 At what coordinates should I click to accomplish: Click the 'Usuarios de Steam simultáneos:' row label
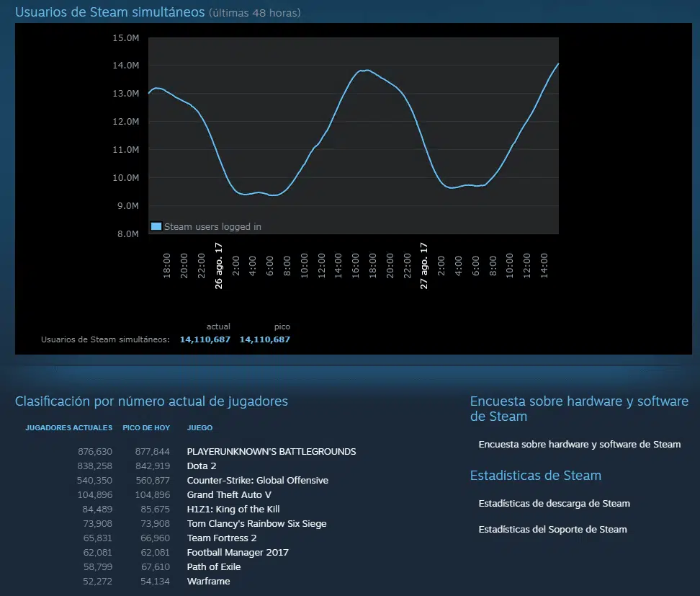[105, 339]
